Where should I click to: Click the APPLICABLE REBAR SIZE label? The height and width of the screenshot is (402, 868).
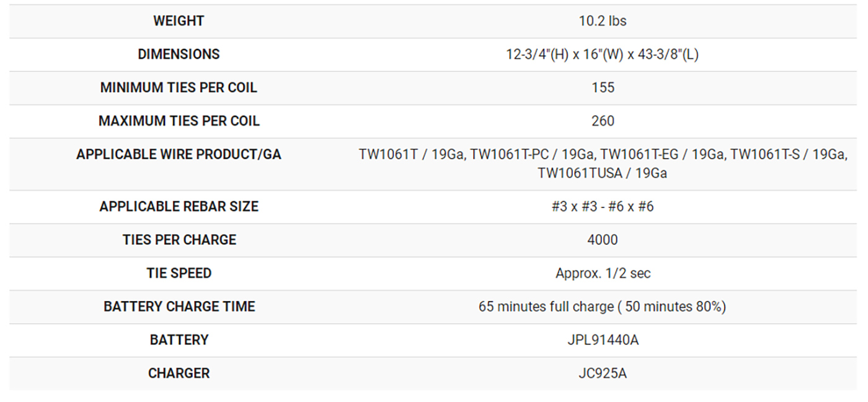coord(179,207)
